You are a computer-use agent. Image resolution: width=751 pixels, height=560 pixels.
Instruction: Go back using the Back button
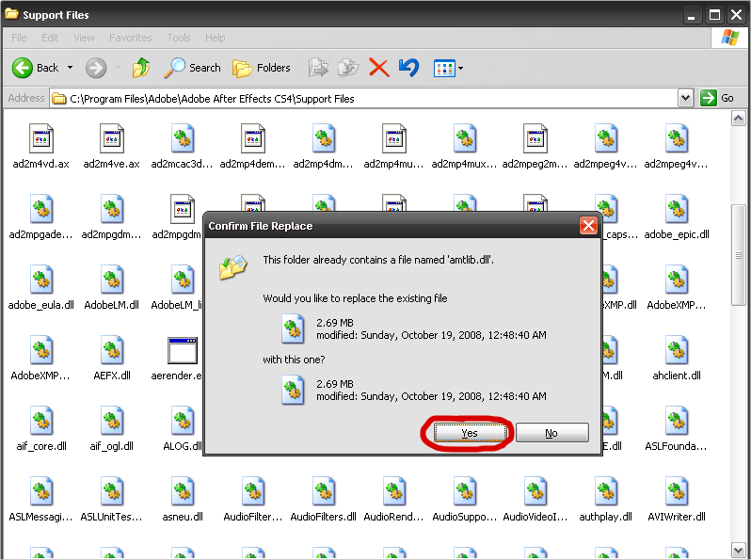[36, 68]
